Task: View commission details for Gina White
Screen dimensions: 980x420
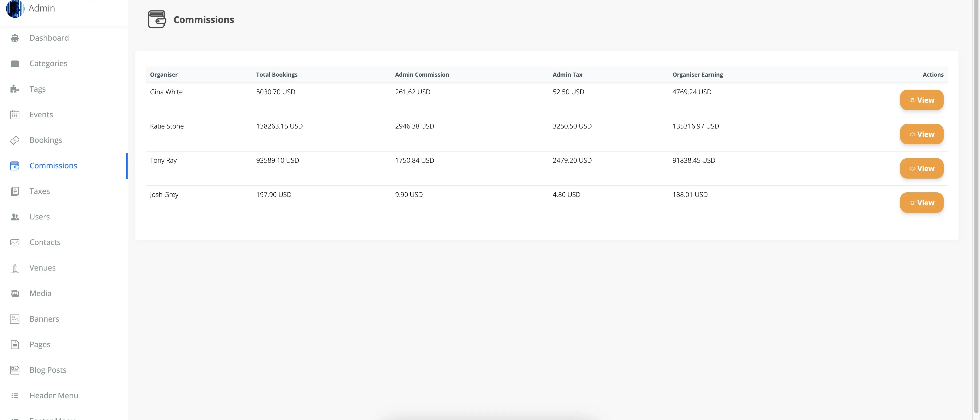Action: [921, 100]
